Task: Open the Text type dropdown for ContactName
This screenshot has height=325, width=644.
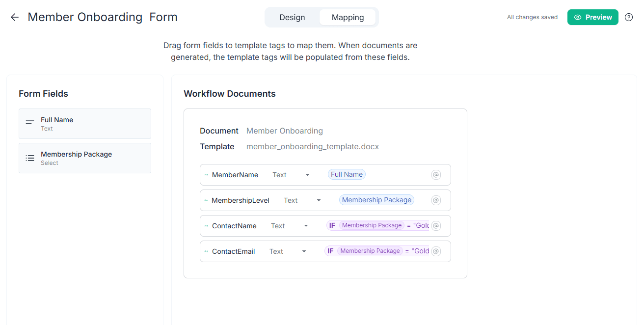Action: coord(305,225)
